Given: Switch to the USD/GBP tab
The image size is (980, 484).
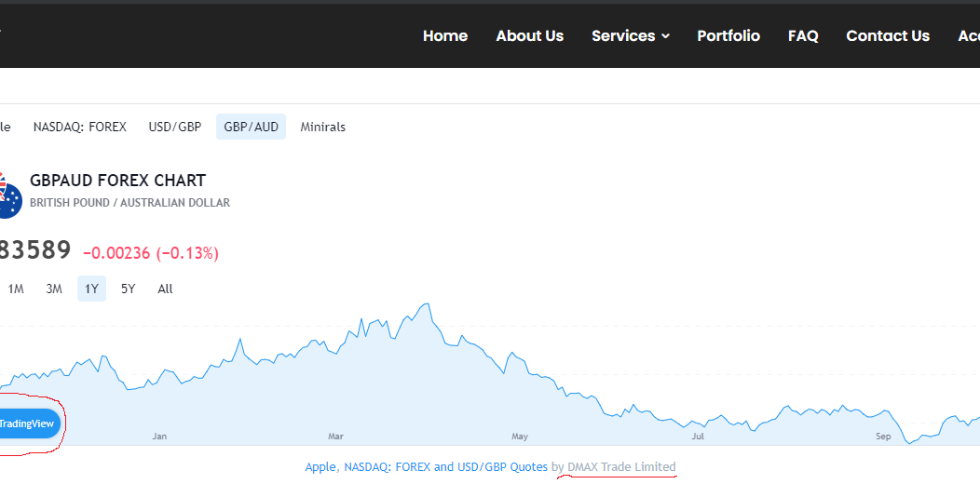Looking at the screenshot, I should (175, 127).
